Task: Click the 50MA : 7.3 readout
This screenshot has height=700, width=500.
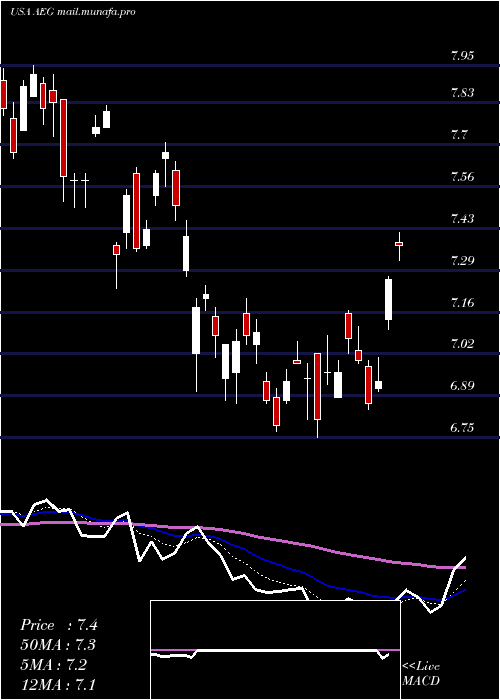Action: (x=58, y=645)
